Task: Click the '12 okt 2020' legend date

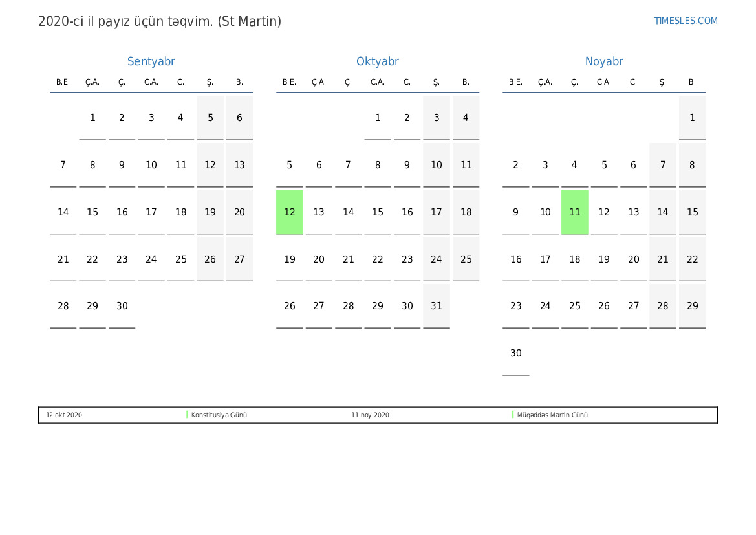Action: 64,415
